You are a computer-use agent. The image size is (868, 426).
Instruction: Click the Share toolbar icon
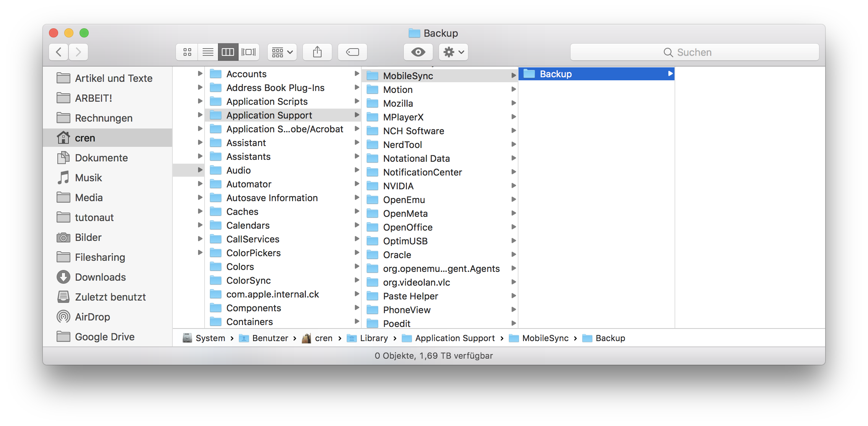pos(317,52)
